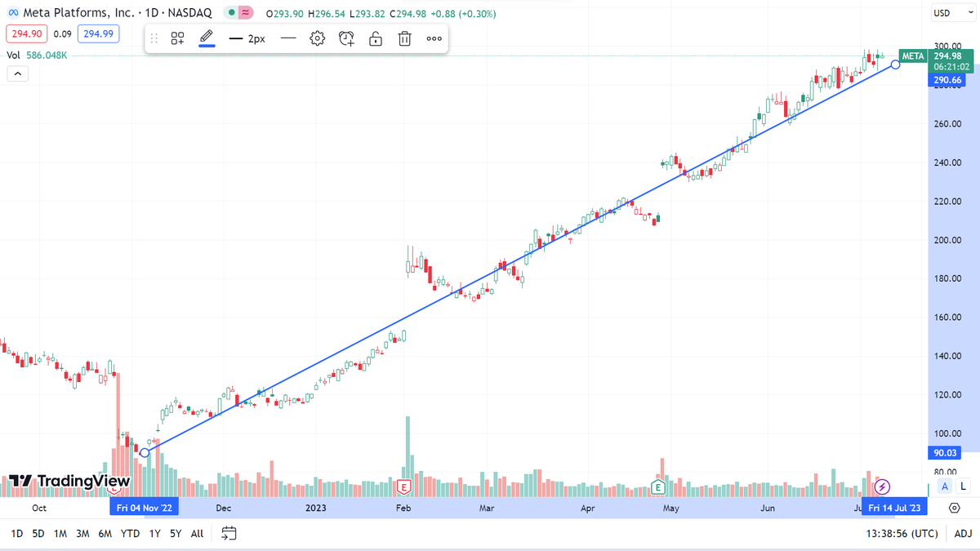
Task: Select 5Y time range
Action: 176,533
